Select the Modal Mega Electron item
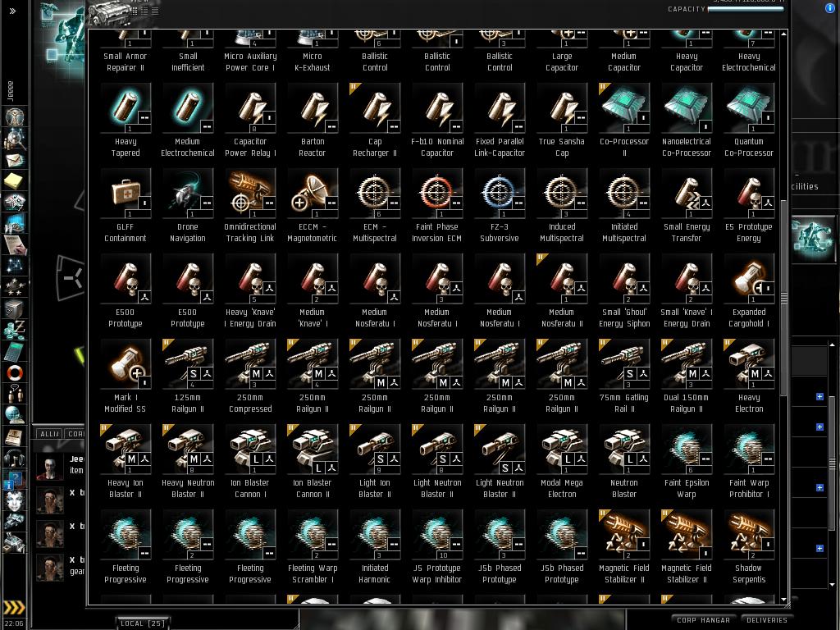The image size is (840, 630). 561,461
